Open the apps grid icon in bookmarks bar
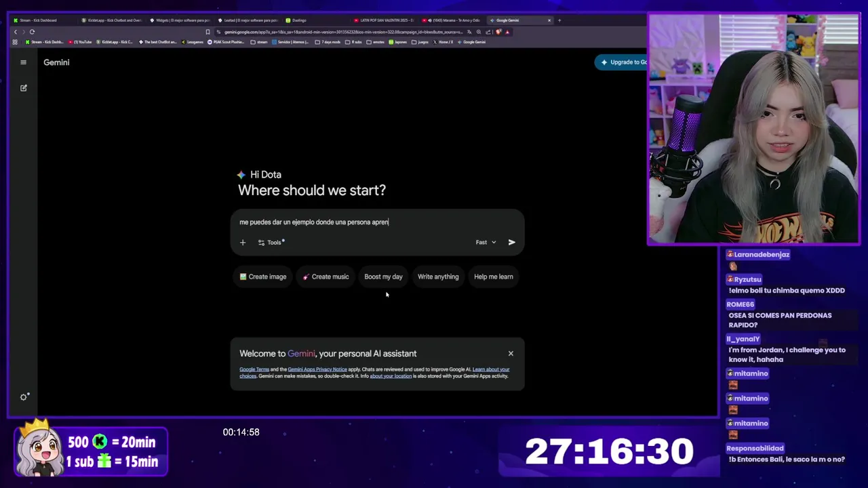Screen dimensions: 868x488 click(15, 42)
